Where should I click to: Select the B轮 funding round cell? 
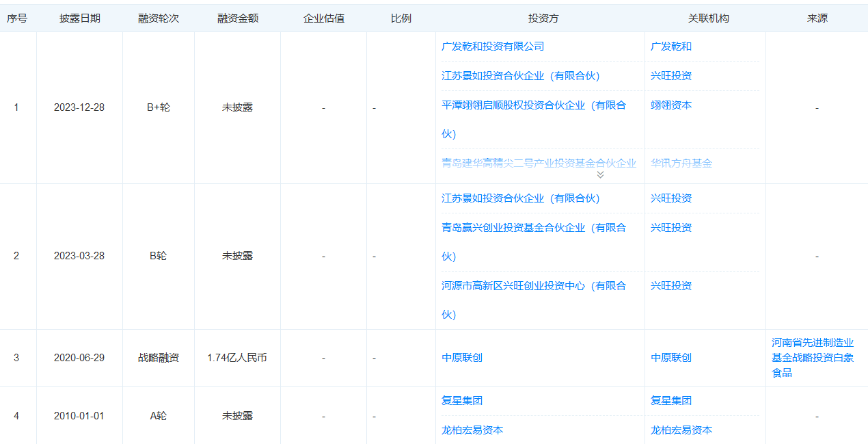(x=159, y=256)
